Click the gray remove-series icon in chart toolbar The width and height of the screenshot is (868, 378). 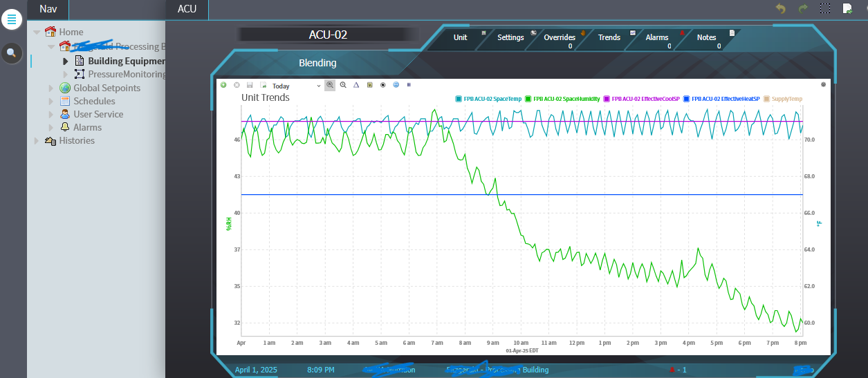[237, 85]
